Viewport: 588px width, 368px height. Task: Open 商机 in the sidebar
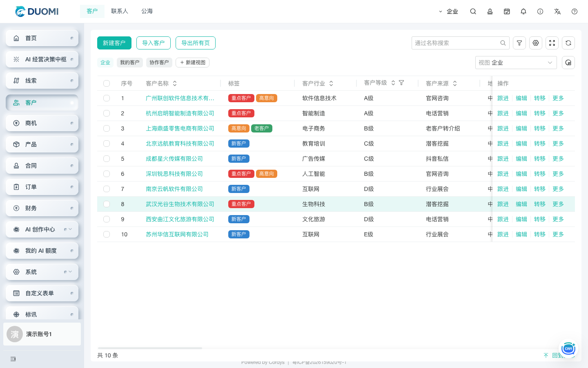click(42, 123)
